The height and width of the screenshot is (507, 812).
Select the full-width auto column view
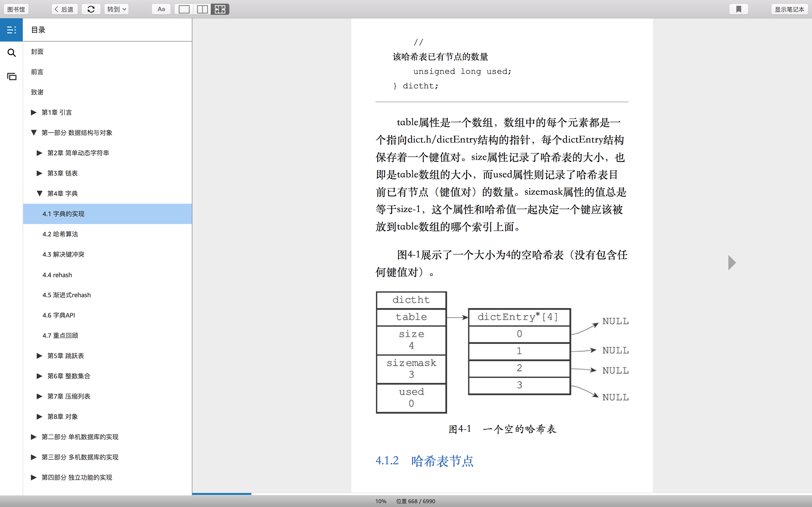tap(220, 9)
